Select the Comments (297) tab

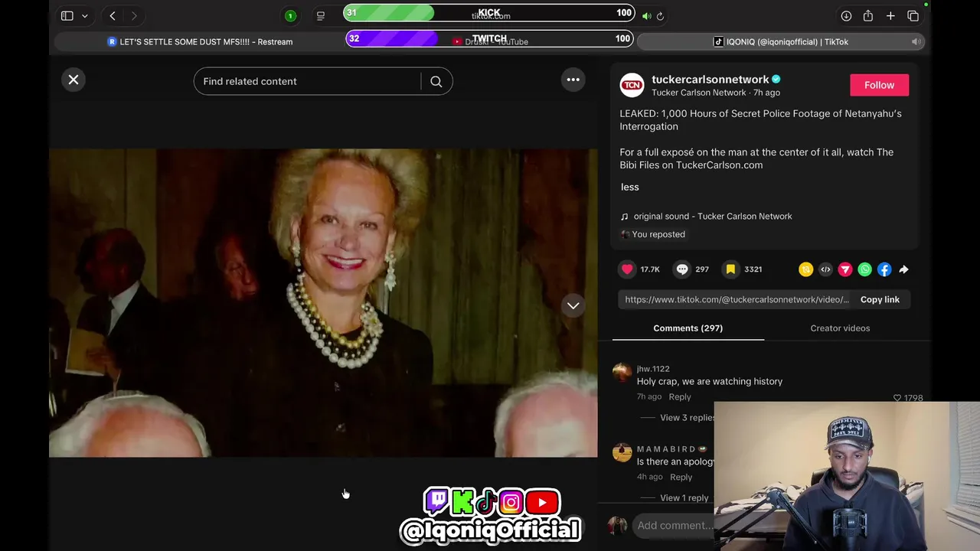[x=688, y=328]
